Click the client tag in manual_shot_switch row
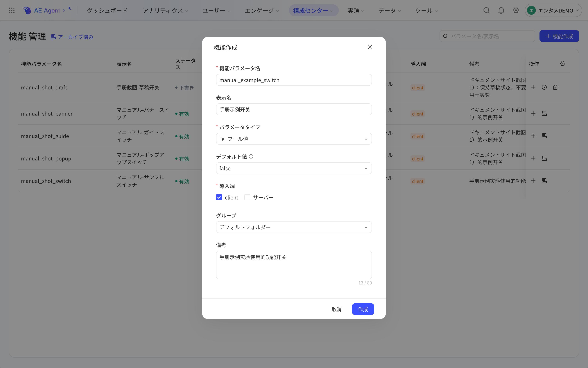Viewport: 588px width, 368px height. click(418, 181)
